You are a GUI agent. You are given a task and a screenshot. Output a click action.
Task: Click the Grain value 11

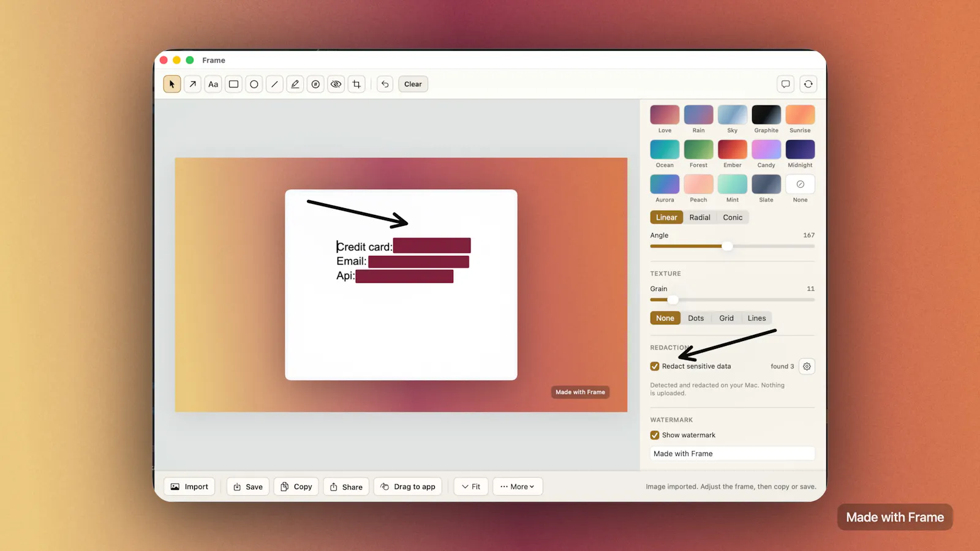810,288
